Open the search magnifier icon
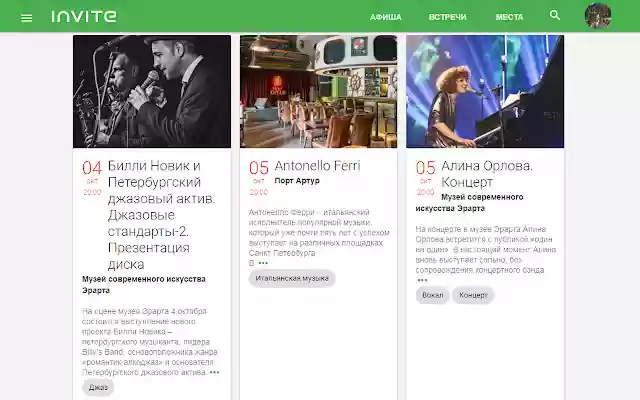This screenshot has height=400, width=640. pyautogui.click(x=555, y=16)
